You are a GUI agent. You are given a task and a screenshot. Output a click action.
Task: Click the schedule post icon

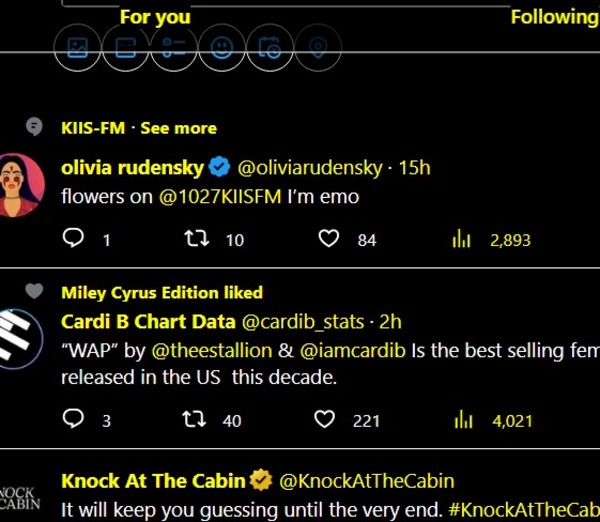269,47
